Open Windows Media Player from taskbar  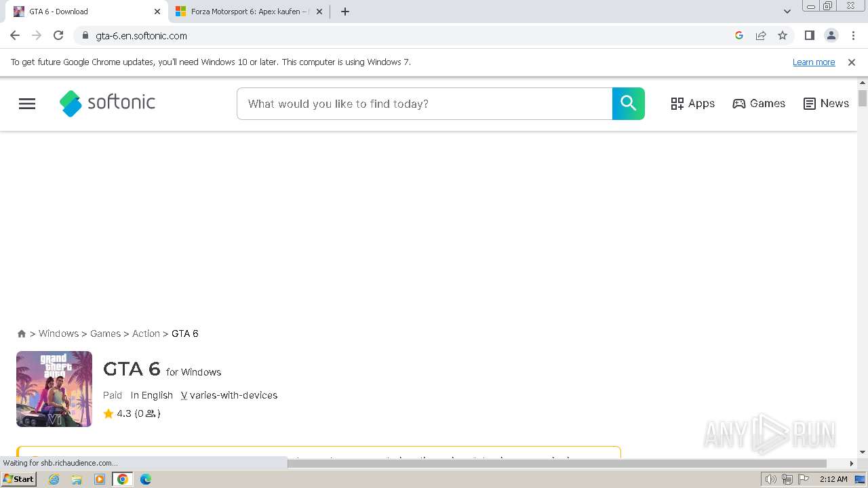pos(100,479)
